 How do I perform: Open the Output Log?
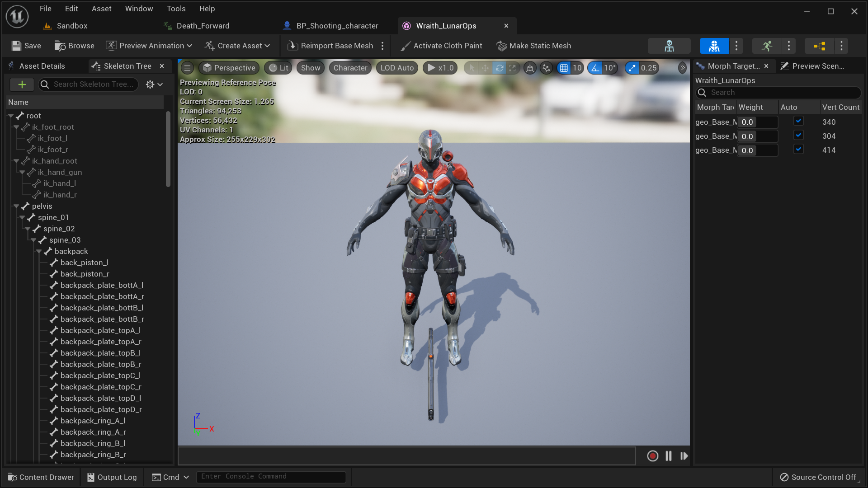click(x=112, y=477)
